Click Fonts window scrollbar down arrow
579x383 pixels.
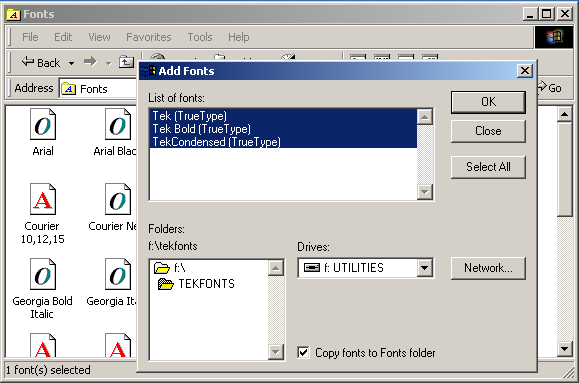pyautogui.click(x=564, y=348)
